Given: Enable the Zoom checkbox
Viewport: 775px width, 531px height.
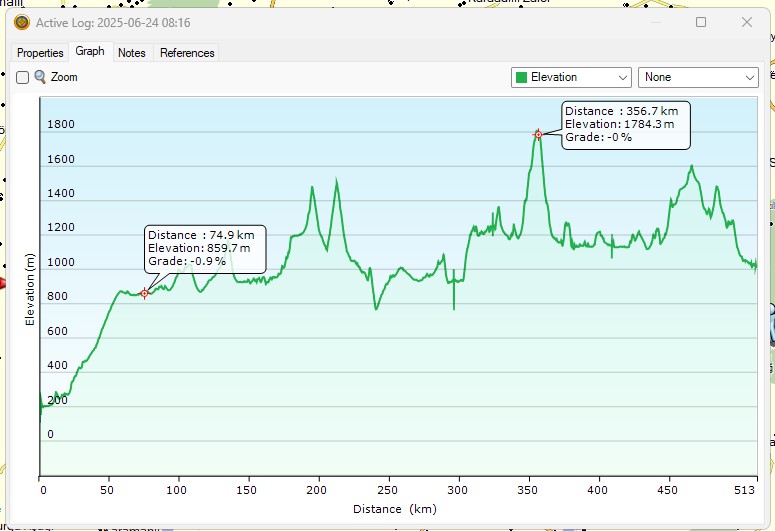Looking at the screenshot, I should pos(22,78).
